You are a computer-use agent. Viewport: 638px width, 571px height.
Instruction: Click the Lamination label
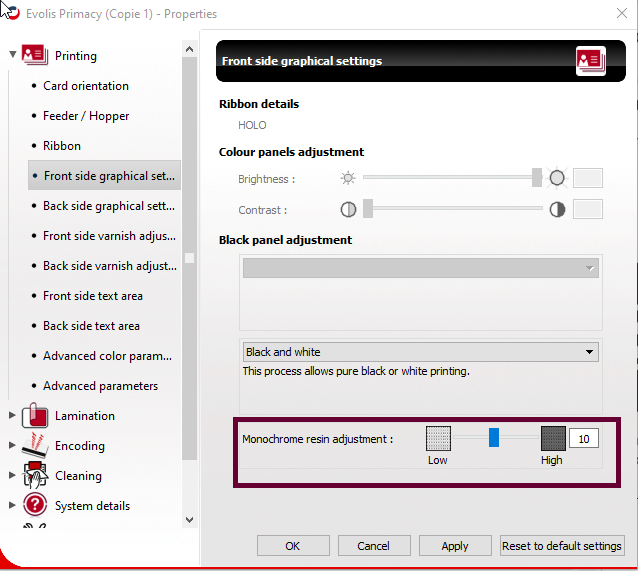tap(85, 416)
